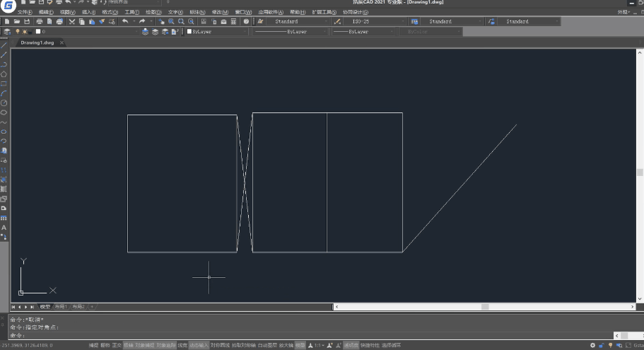Open the 视图(V) menu
The image size is (644, 350).
coord(68,12)
